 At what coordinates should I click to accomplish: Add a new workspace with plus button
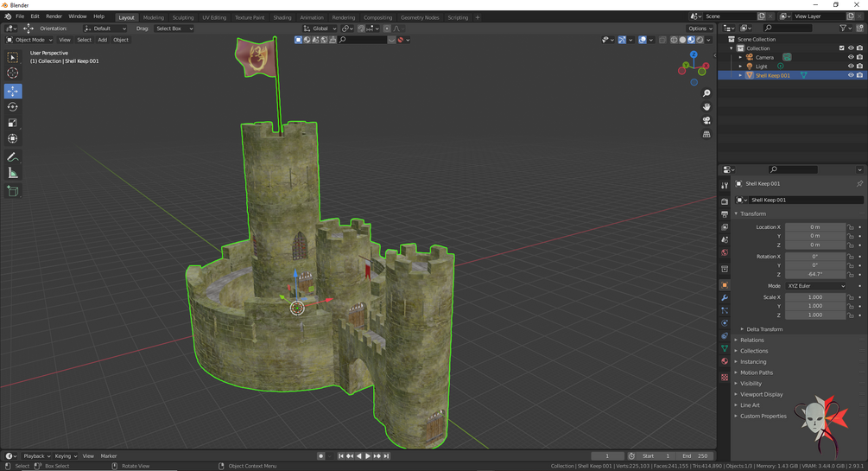tap(477, 17)
